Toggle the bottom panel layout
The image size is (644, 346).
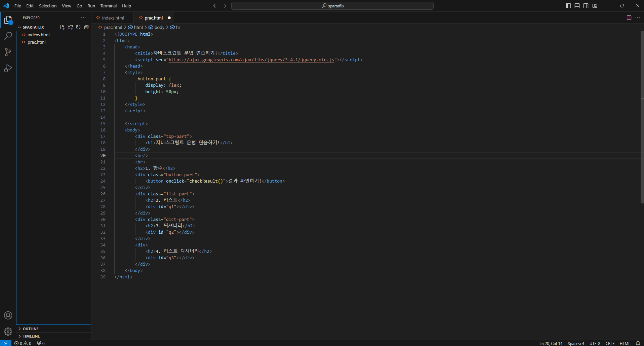coord(577,6)
